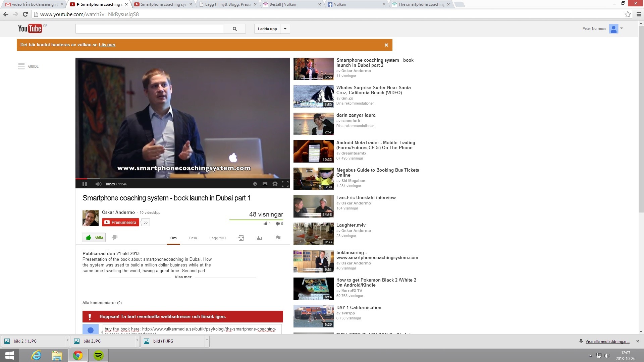Image resolution: width=644 pixels, height=362 pixels.
Task: Open thumbnail for book launch Dubai part 2
Action: click(314, 69)
